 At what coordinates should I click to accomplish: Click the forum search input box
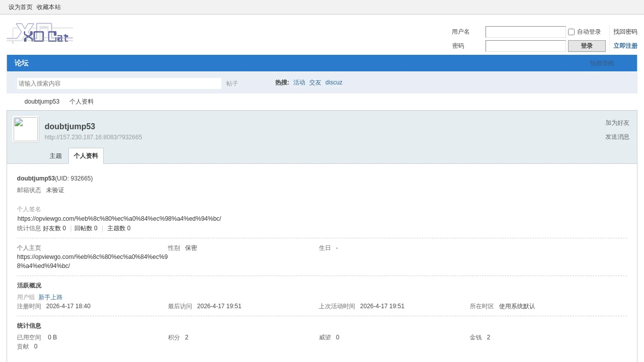(x=119, y=83)
